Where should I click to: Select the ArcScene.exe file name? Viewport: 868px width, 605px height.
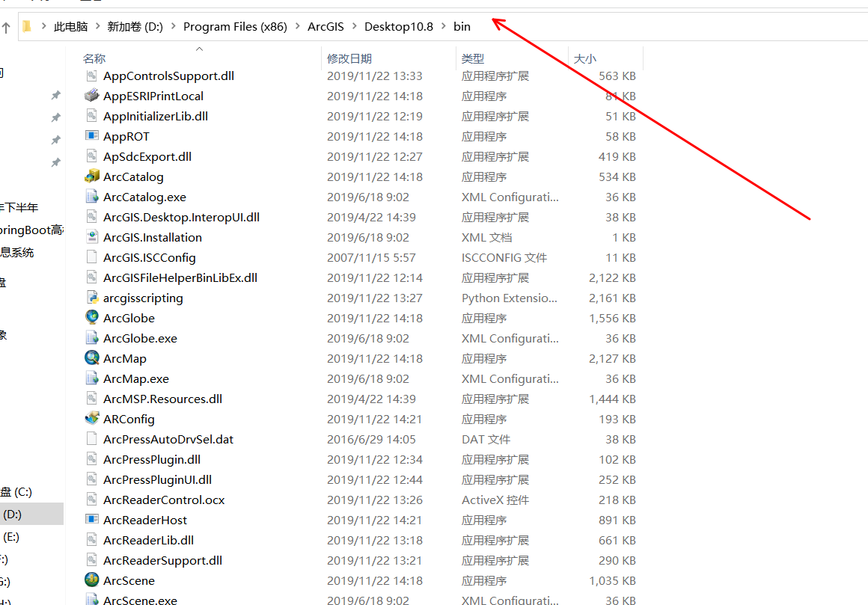pyautogui.click(x=140, y=600)
